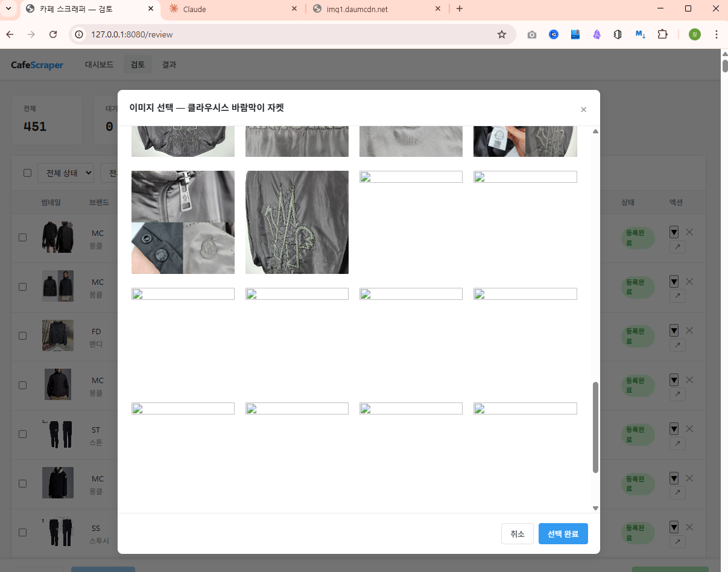Click the bookmark star in address bar
This screenshot has height=572, width=728.
coord(501,34)
